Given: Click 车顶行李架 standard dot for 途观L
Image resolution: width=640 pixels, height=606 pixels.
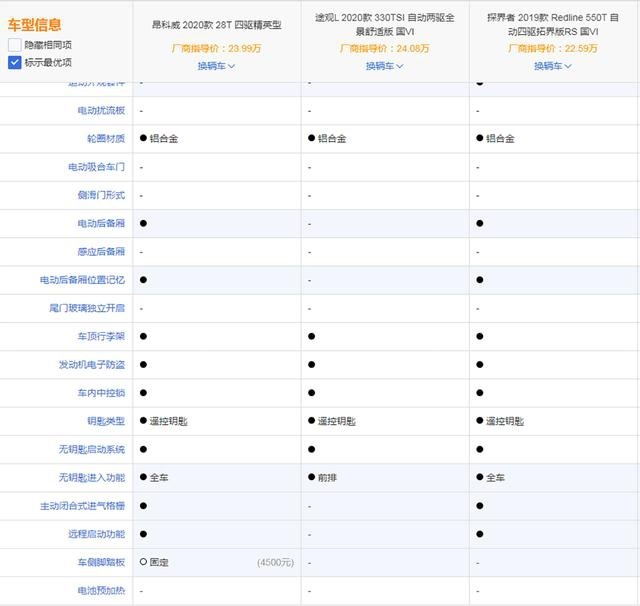Looking at the screenshot, I should (x=311, y=336).
